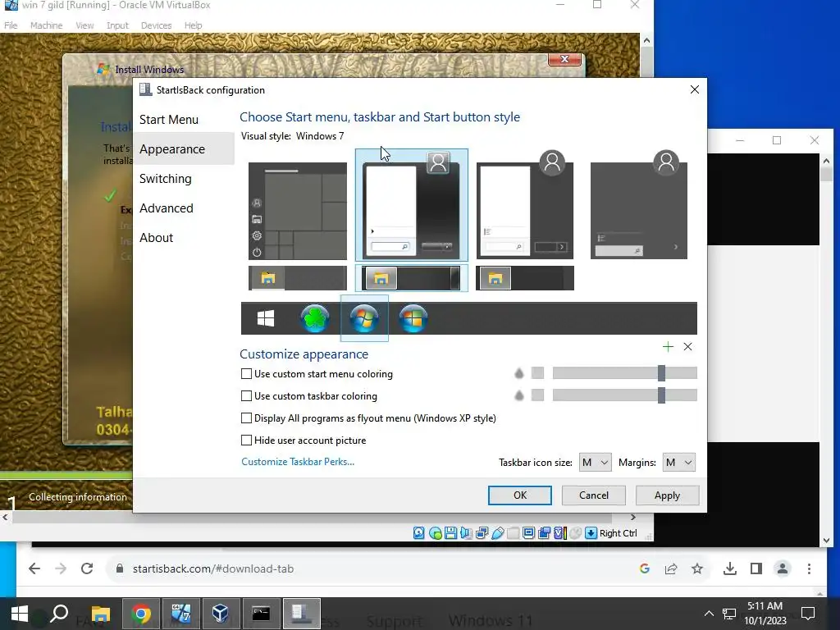The image size is (840, 630).
Task: Click the Cancel button
Action: point(594,495)
